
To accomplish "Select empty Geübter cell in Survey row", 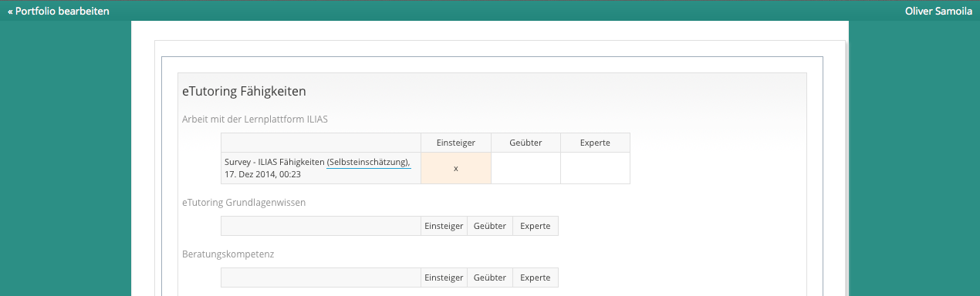I will [x=525, y=168].
